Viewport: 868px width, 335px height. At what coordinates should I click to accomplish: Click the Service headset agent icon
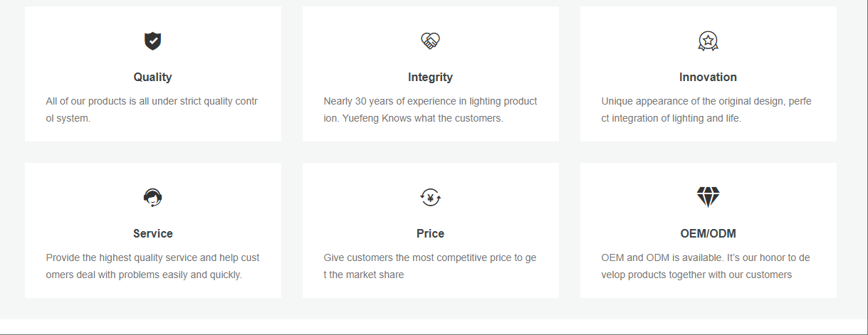(152, 198)
